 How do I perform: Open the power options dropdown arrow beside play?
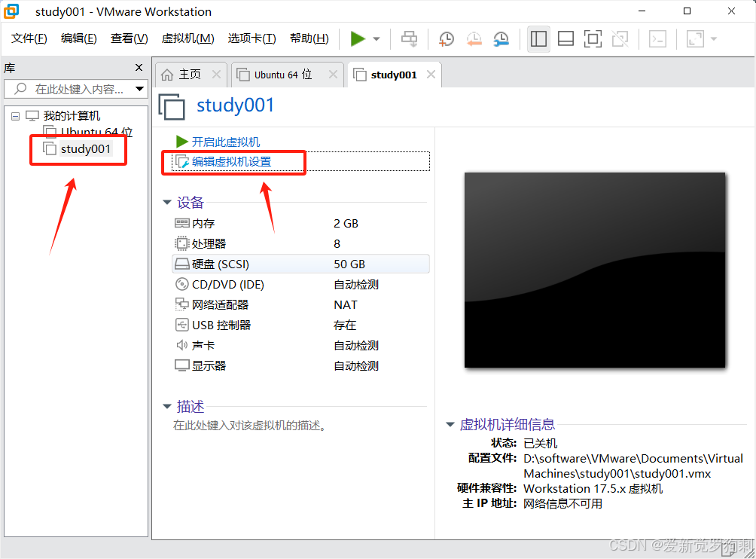[376, 39]
